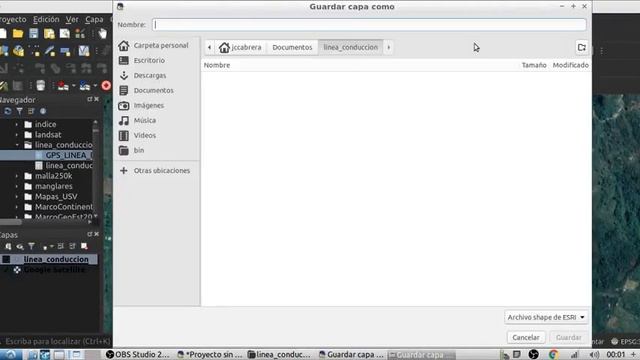
Task: Click the Nombre text input field
Action: pos(369,24)
